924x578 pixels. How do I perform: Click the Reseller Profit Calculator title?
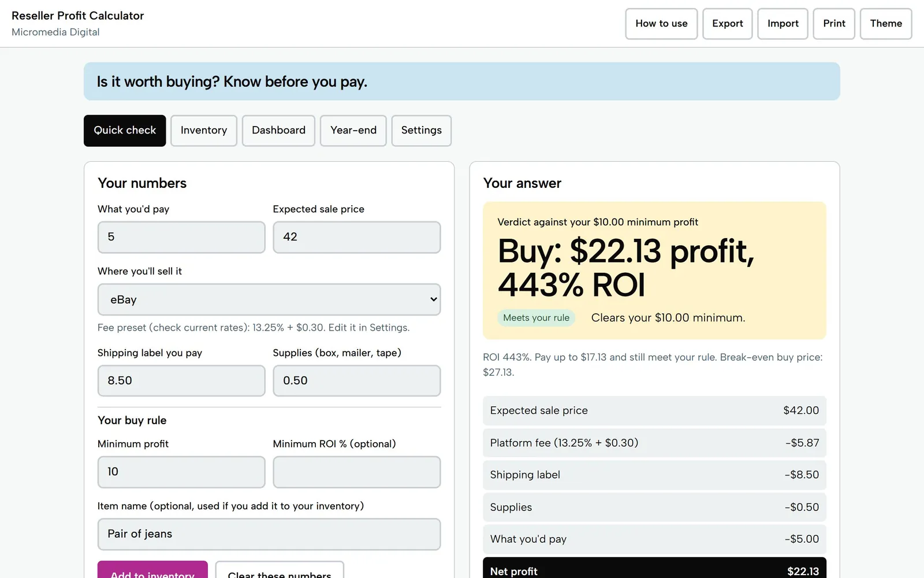(x=78, y=16)
